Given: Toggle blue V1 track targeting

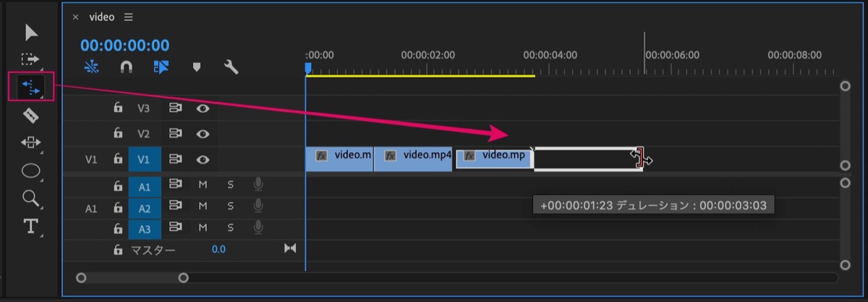Looking at the screenshot, I should (x=145, y=159).
